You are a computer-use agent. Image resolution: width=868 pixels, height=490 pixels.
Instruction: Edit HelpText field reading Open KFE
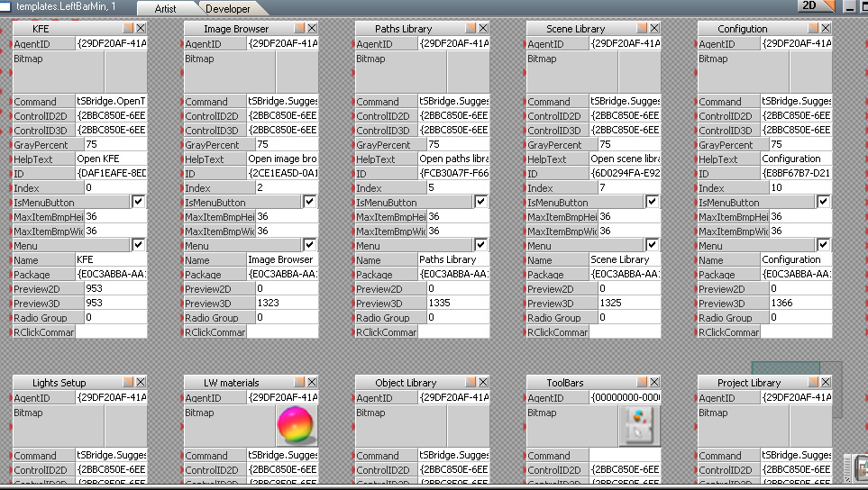pyautogui.click(x=111, y=159)
